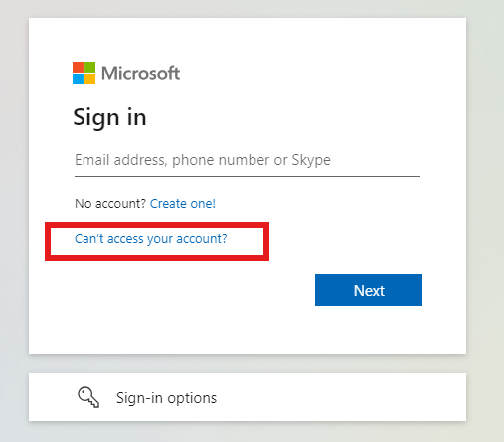504x442 pixels.
Task: Follow the 'Can't access your account?' link
Action: tap(151, 239)
